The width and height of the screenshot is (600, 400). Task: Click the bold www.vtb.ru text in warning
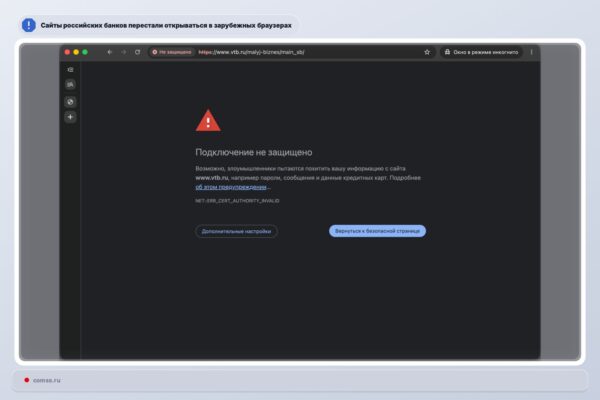[x=212, y=178]
